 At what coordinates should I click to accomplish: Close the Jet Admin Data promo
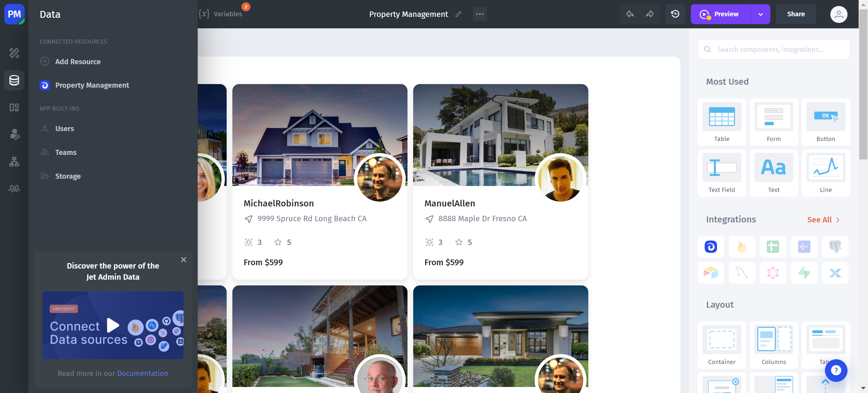click(x=184, y=260)
